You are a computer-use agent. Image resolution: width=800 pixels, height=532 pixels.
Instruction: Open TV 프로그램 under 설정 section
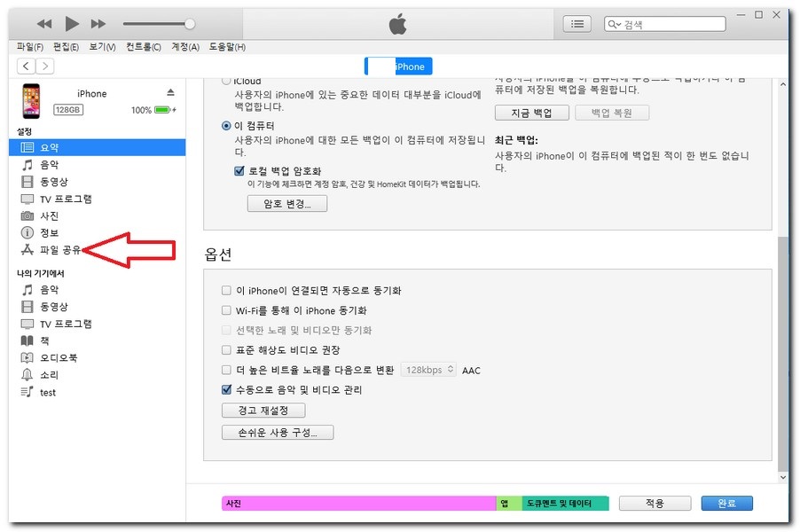click(x=66, y=199)
